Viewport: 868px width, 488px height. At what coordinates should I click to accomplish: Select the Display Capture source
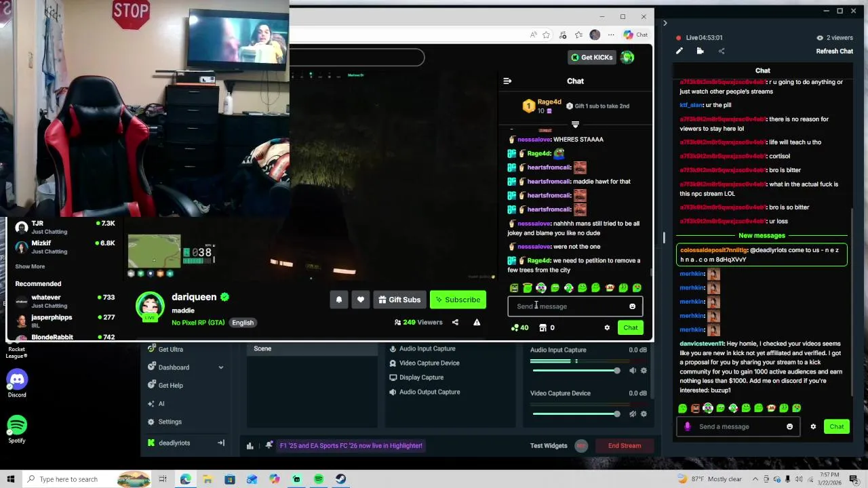click(x=421, y=378)
